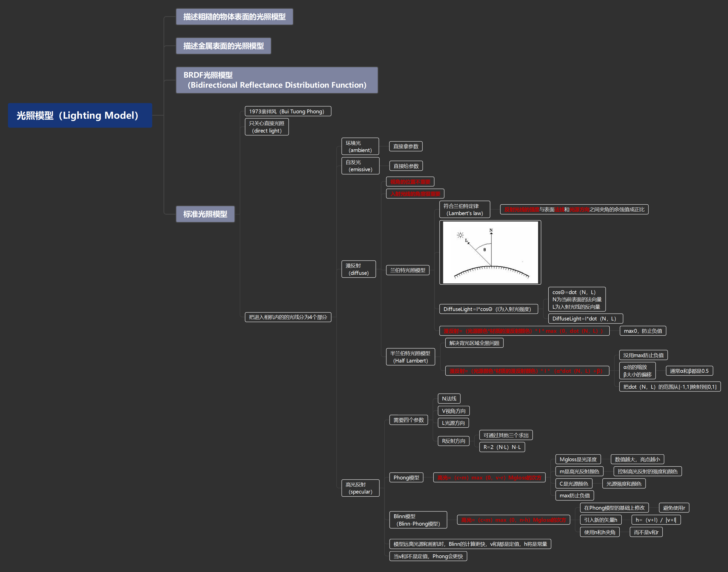Click the 自发光 (emissive) node
Screen dimensions: 728x572
[x=360, y=166]
